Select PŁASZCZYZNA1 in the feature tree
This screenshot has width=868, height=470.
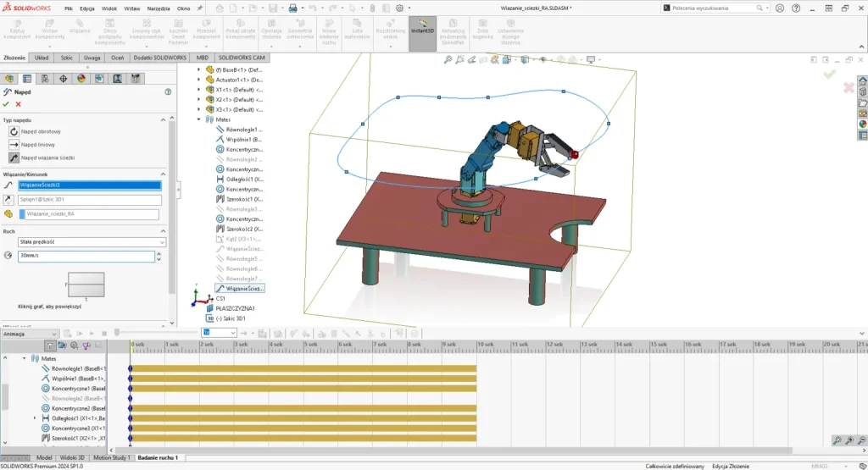click(236, 308)
